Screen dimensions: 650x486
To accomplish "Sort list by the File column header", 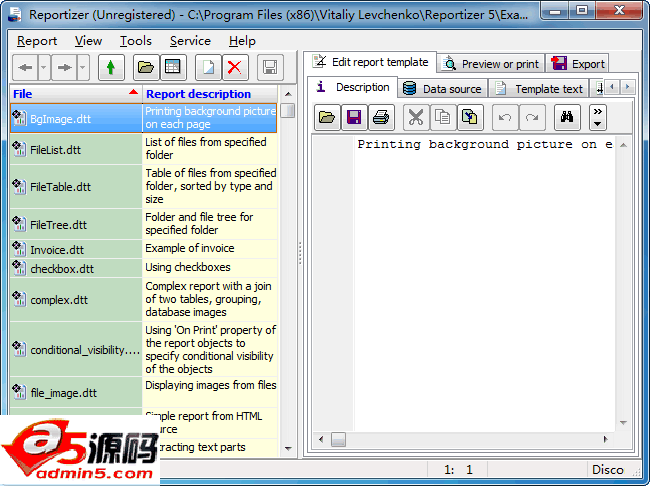I will click(x=76, y=94).
